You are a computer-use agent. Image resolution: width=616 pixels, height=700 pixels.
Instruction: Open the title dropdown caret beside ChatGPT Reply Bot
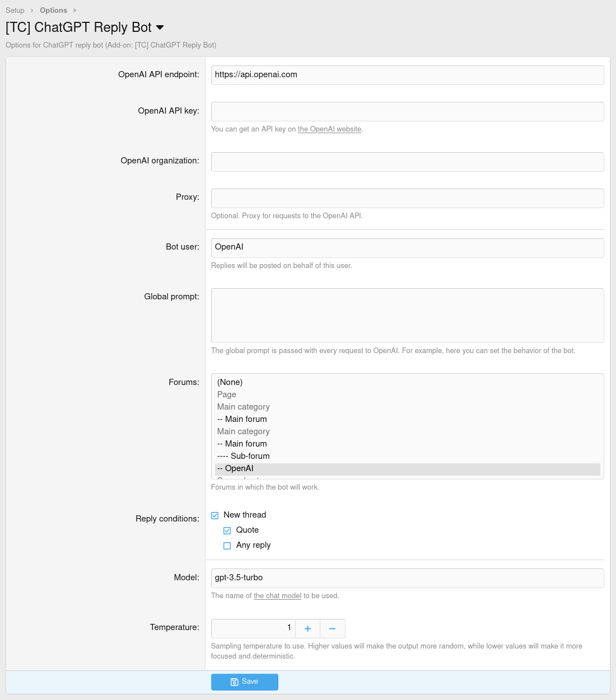point(160,27)
